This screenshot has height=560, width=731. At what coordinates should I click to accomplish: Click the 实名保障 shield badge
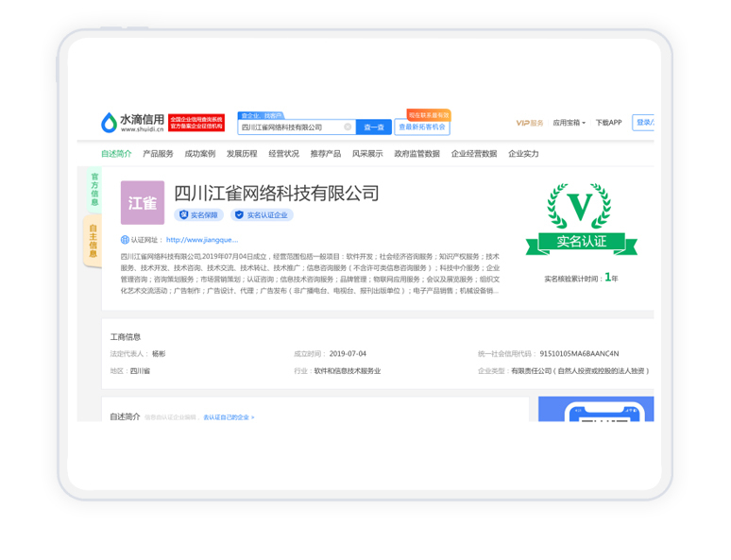[199, 215]
